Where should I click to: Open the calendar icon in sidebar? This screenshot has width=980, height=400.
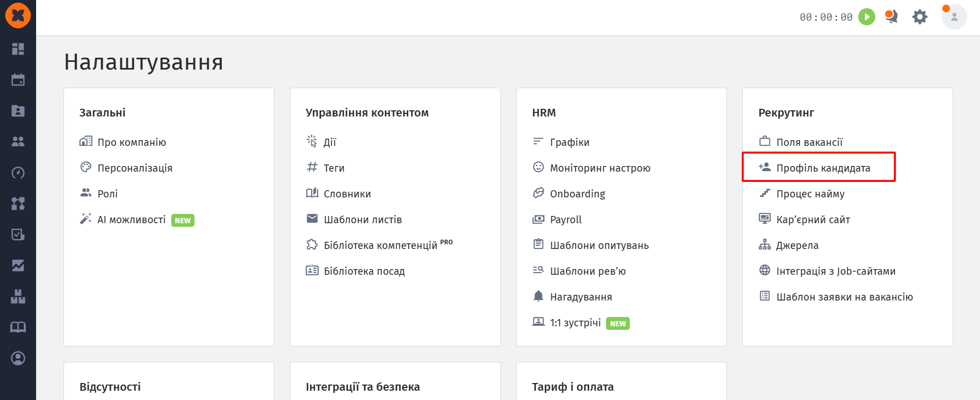[18, 80]
